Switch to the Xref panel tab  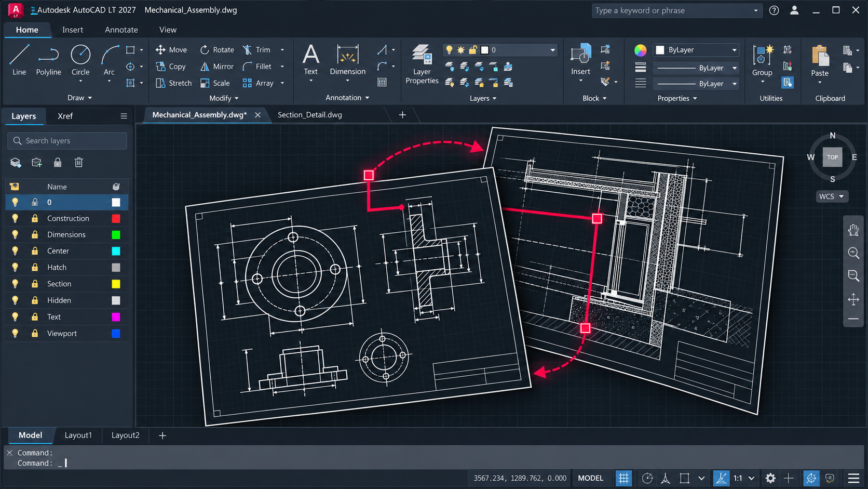click(x=65, y=116)
